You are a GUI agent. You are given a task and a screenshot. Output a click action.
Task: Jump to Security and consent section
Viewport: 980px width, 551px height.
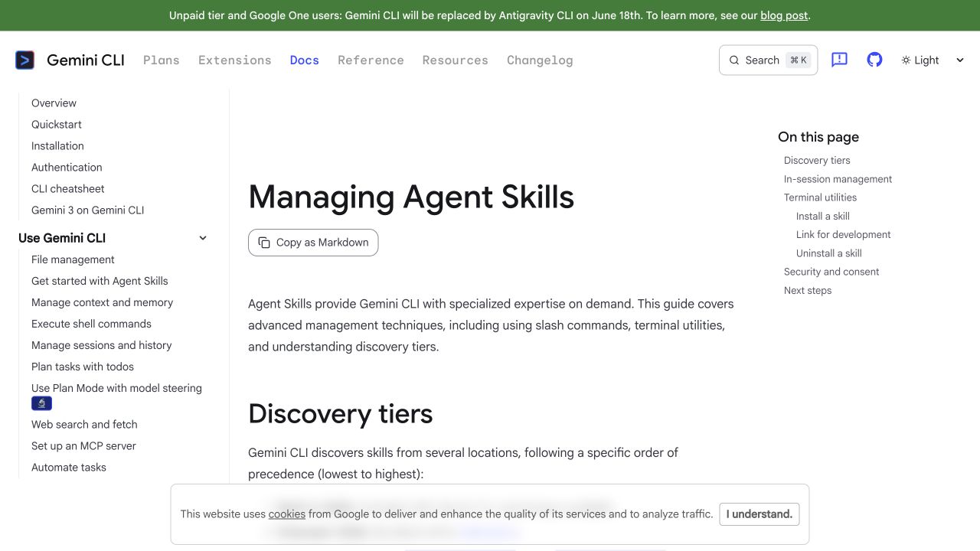pyautogui.click(x=831, y=272)
